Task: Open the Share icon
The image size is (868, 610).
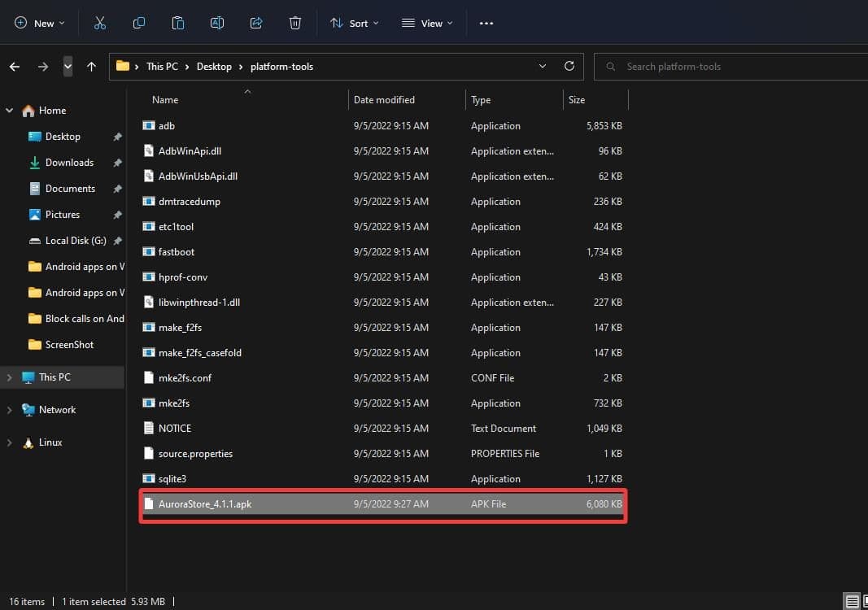Action: click(x=256, y=23)
